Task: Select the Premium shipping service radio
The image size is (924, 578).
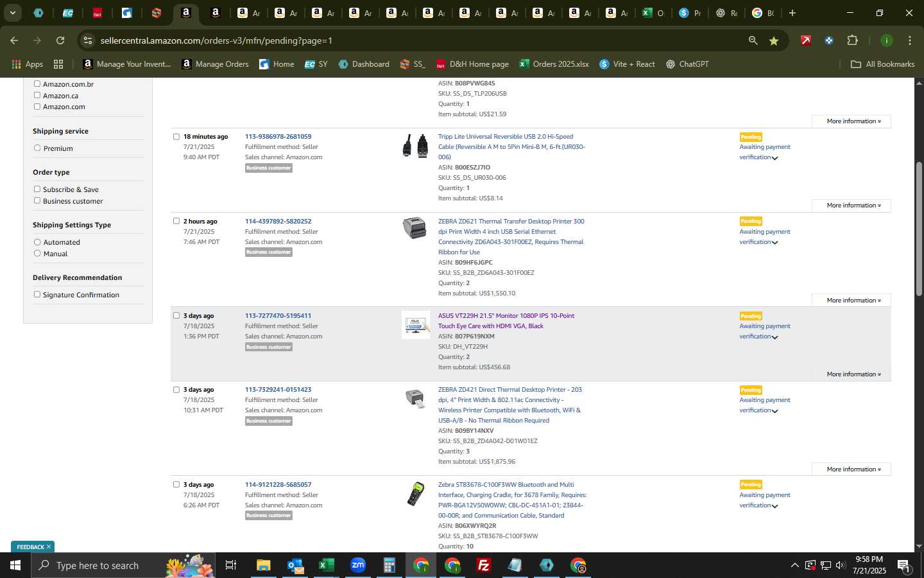Action: click(x=37, y=148)
